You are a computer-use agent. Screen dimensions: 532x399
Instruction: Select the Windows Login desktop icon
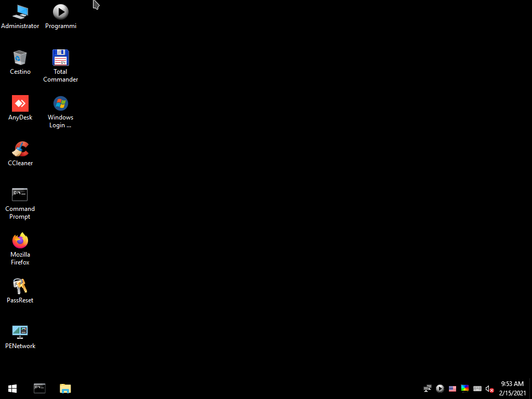coord(60,112)
